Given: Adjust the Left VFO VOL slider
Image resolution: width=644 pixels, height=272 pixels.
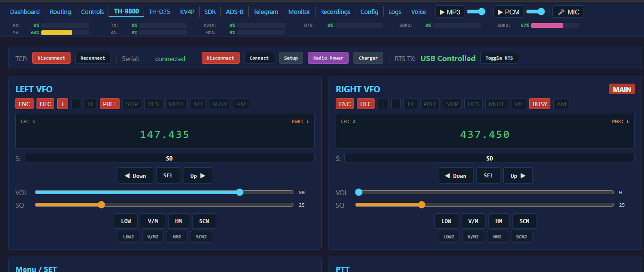Looking at the screenshot, I should (x=164, y=192).
